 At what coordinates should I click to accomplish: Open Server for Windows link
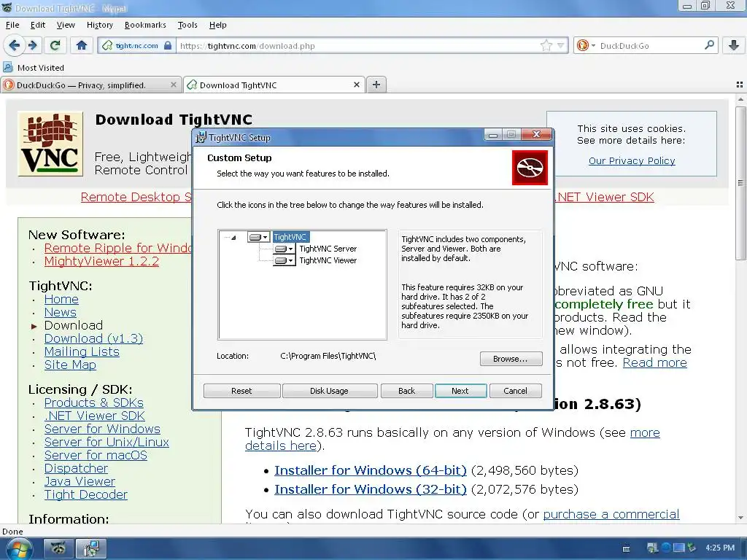click(x=102, y=429)
